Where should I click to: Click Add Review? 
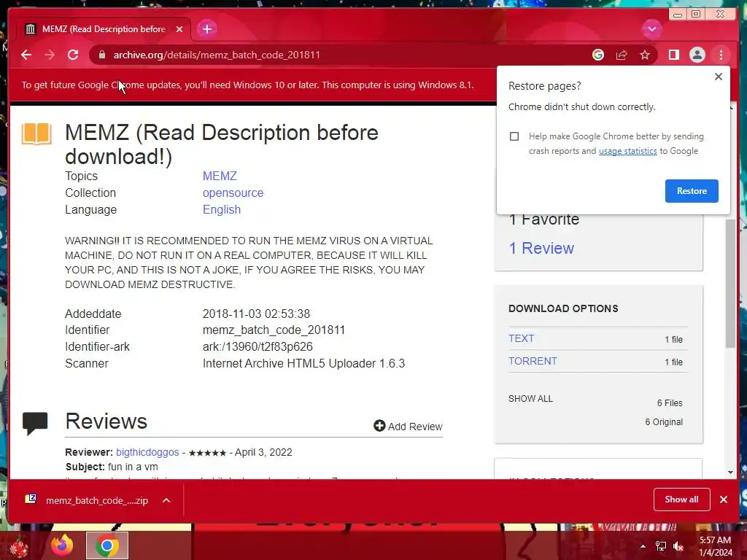pos(408,426)
